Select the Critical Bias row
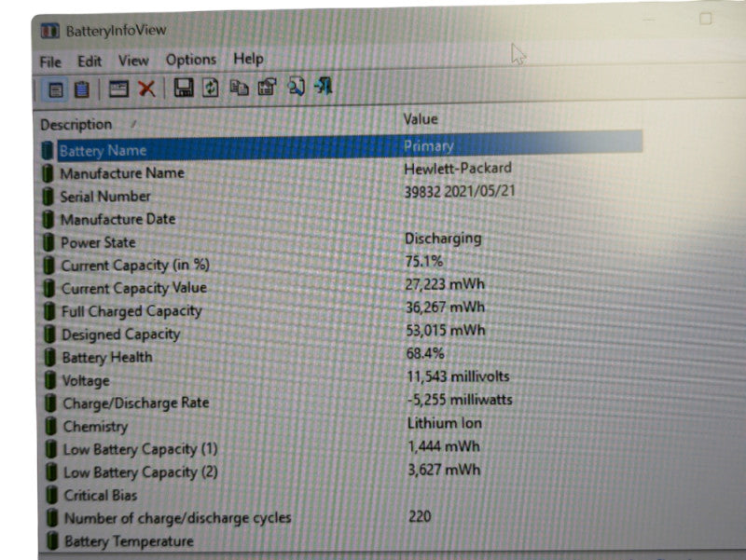This screenshot has height=560, width=746. pyautogui.click(x=340, y=495)
